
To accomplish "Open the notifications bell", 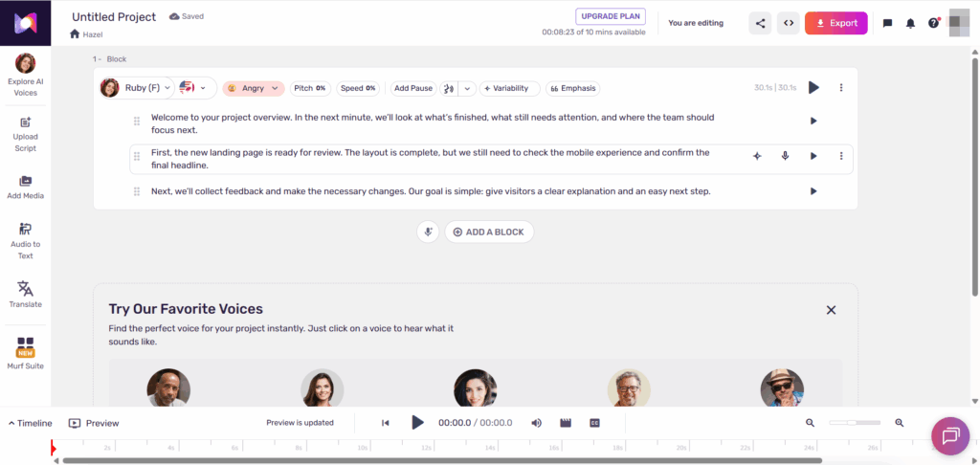I will click(911, 23).
